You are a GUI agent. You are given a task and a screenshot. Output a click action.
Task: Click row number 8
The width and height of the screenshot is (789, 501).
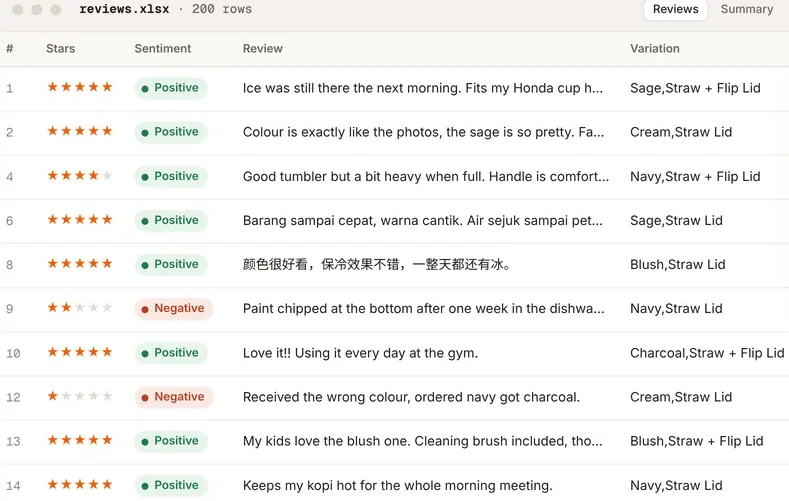tap(10, 265)
